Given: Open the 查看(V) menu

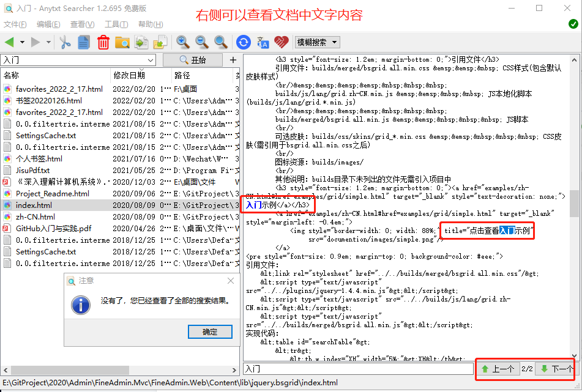Looking at the screenshot, I should pos(83,24).
